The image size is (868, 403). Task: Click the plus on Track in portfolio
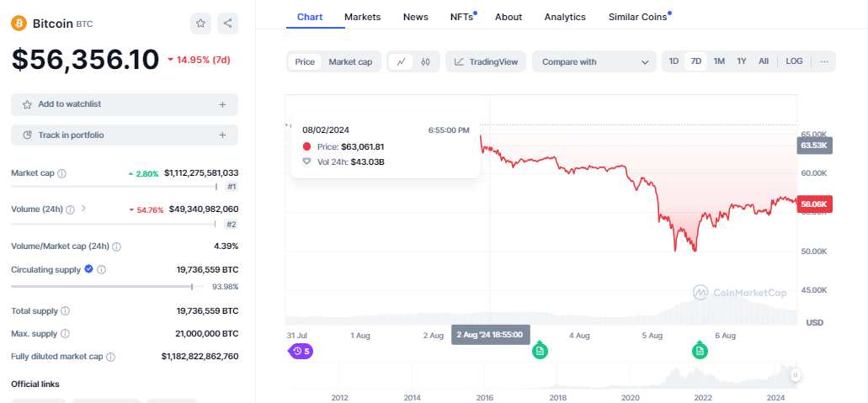[222, 135]
